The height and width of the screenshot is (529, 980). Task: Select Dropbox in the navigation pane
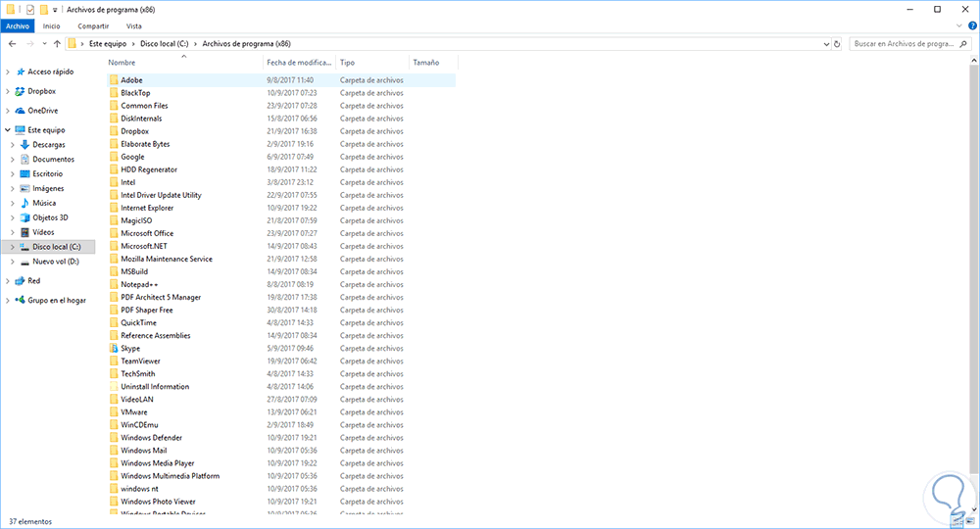pos(41,91)
